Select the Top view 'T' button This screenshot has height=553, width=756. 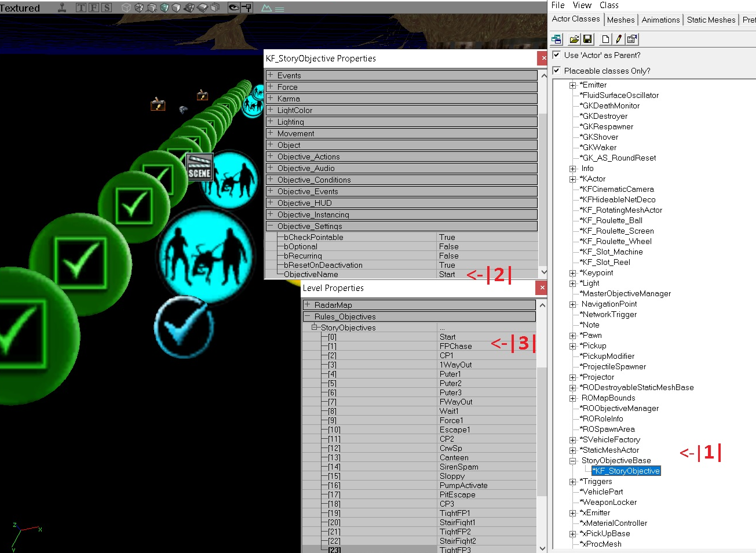(x=81, y=8)
